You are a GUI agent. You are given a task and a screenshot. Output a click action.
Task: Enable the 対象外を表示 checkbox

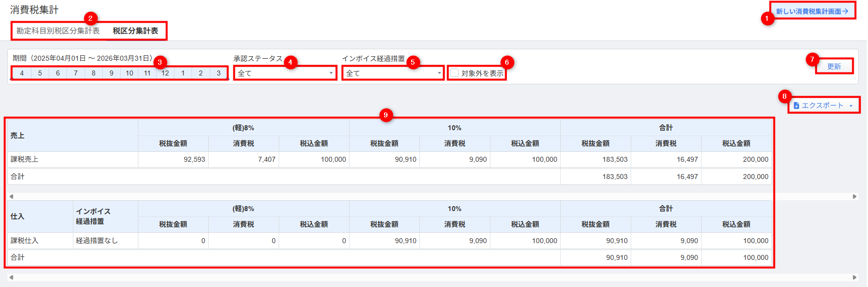455,73
